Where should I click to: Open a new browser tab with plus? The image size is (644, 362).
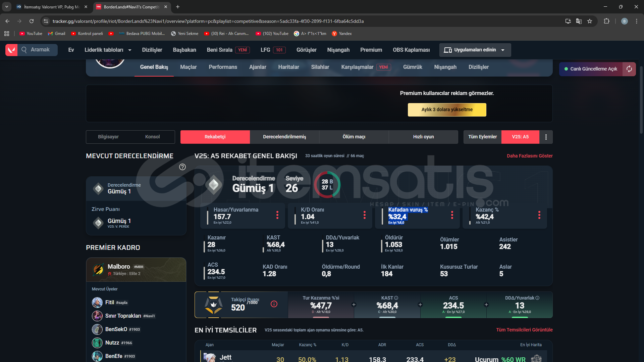pyautogui.click(x=178, y=7)
